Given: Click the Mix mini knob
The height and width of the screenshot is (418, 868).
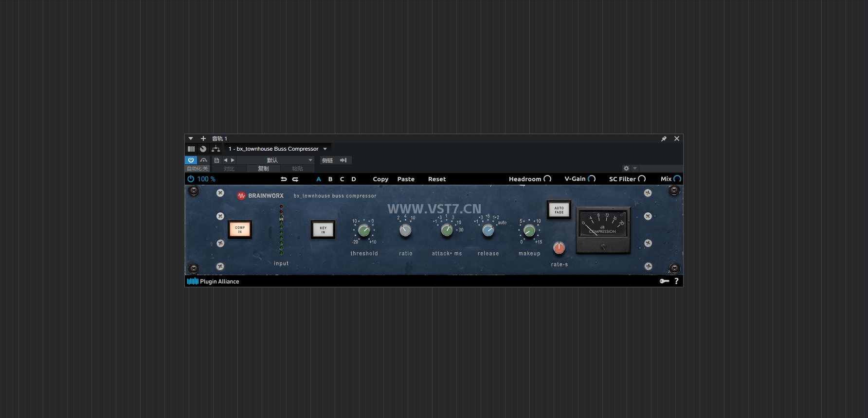Looking at the screenshot, I should click(677, 179).
